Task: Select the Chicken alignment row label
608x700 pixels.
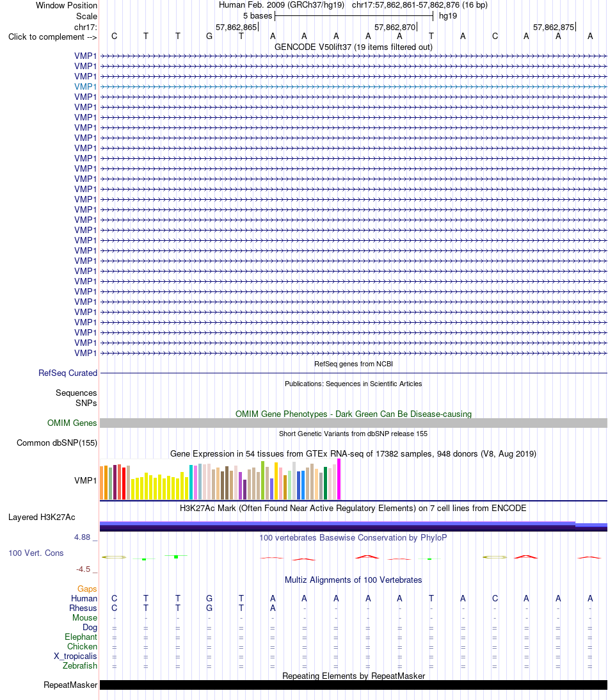Action: click(82, 646)
